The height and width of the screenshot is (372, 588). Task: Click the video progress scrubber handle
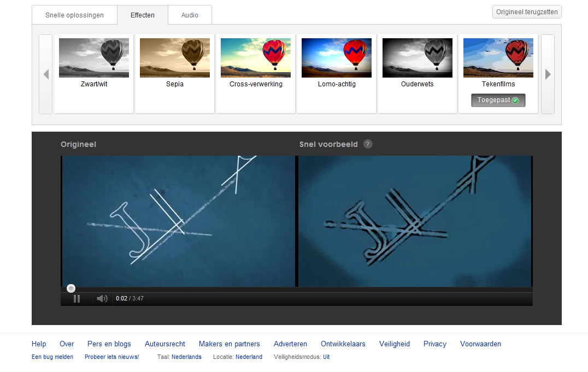point(71,288)
